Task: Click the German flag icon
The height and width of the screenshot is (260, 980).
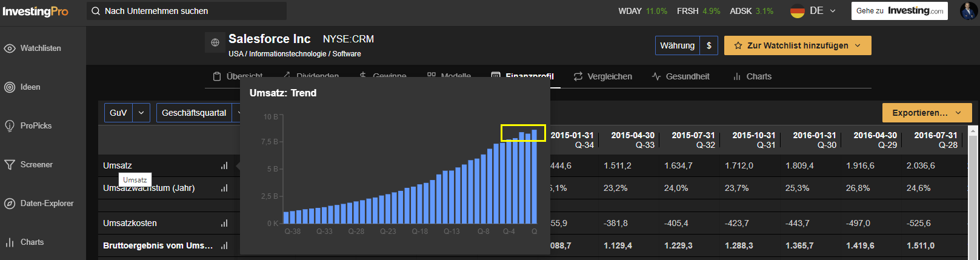Action: [798, 11]
